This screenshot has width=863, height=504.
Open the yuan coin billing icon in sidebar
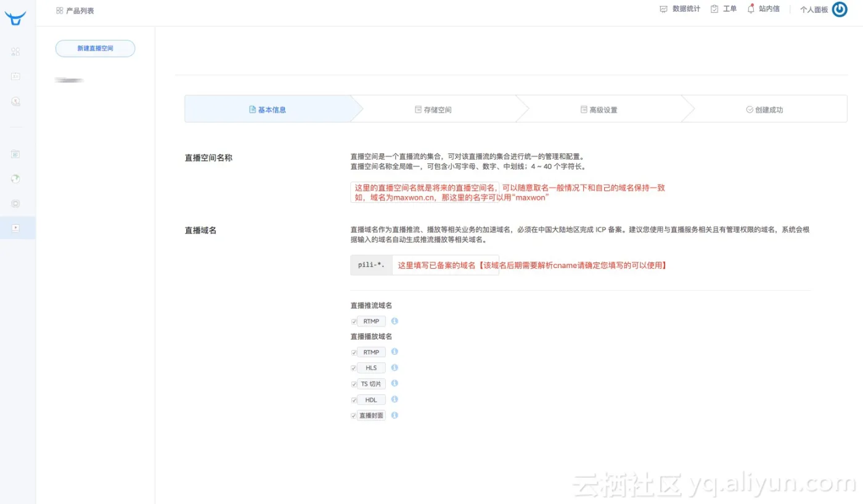pos(16,102)
